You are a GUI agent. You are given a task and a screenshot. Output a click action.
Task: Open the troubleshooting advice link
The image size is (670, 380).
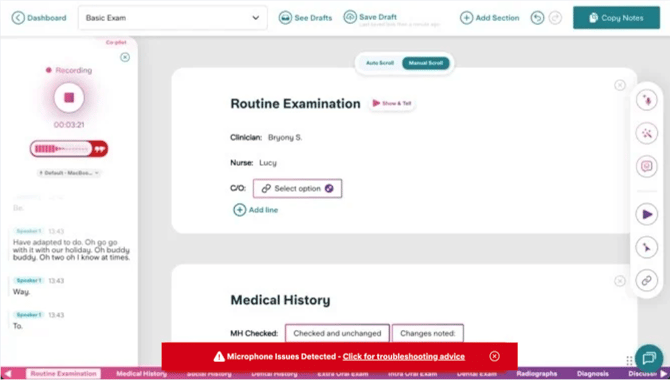coord(403,356)
